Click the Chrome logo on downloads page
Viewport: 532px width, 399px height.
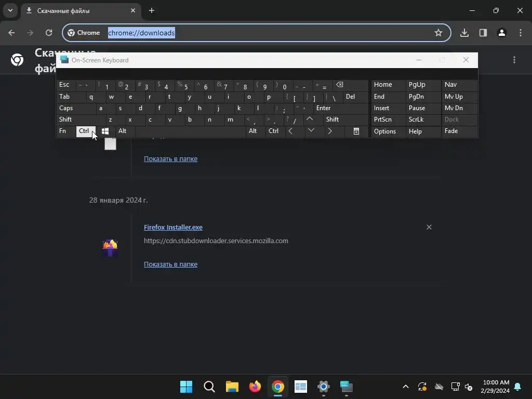(x=17, y=60)
